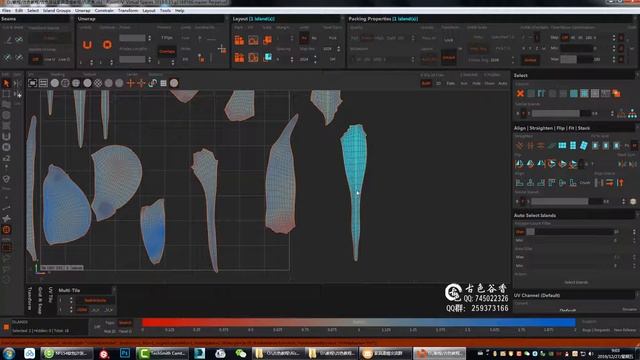This screenshot has width=640, height=360.
Task: Adjust the Max slider under Auto Select Islands
Action: pos(570,231)
